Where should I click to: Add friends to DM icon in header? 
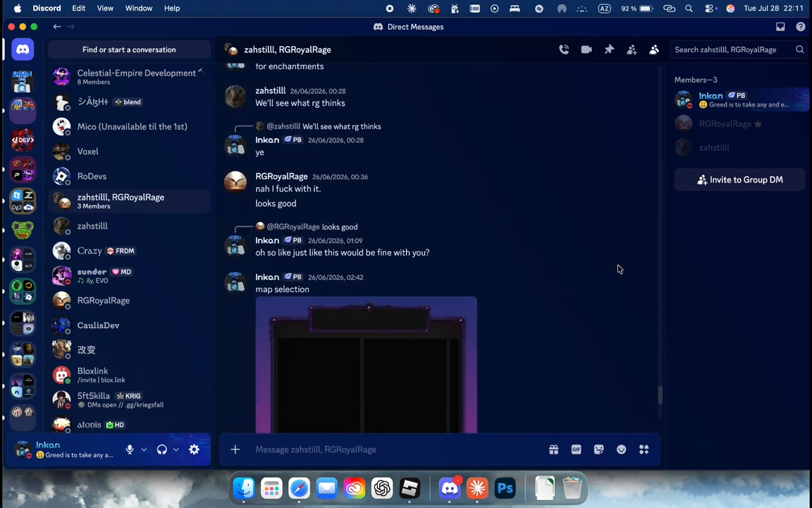(632, 50)
